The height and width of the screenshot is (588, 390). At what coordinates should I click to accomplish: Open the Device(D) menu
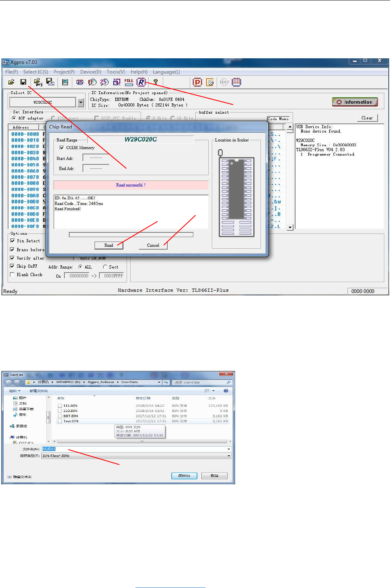(x=90, y=72)
